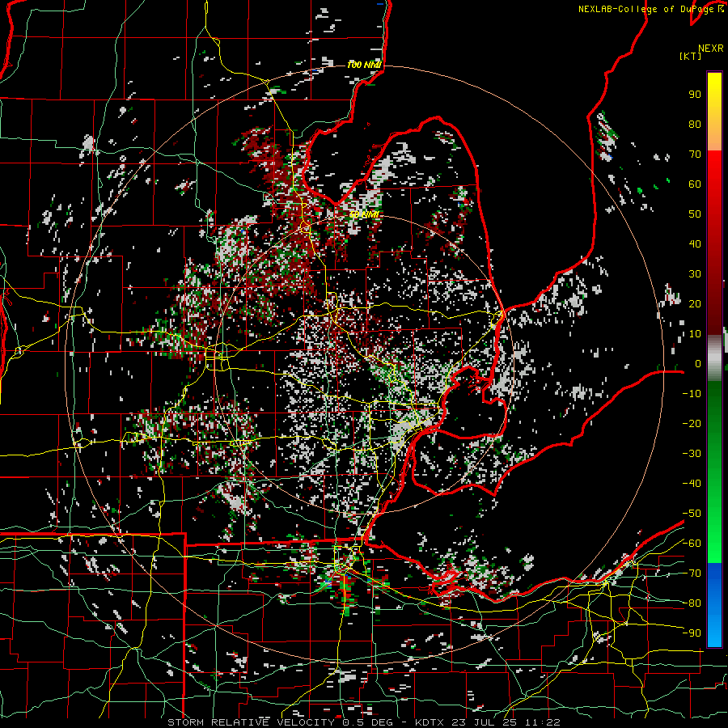Click the bright green segment of color bar
The image size is (728, 728).
point(714,520)
